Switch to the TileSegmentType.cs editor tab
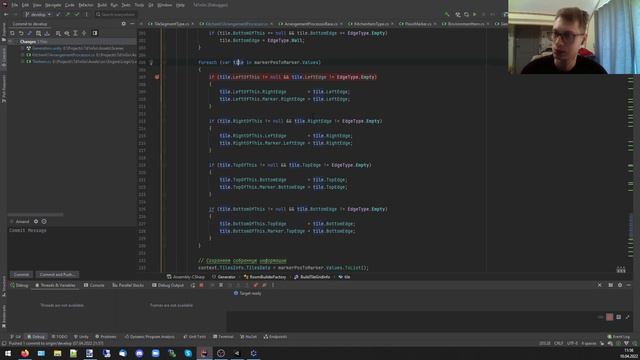This screenshot has width=640, height=360. pos(171,24)
